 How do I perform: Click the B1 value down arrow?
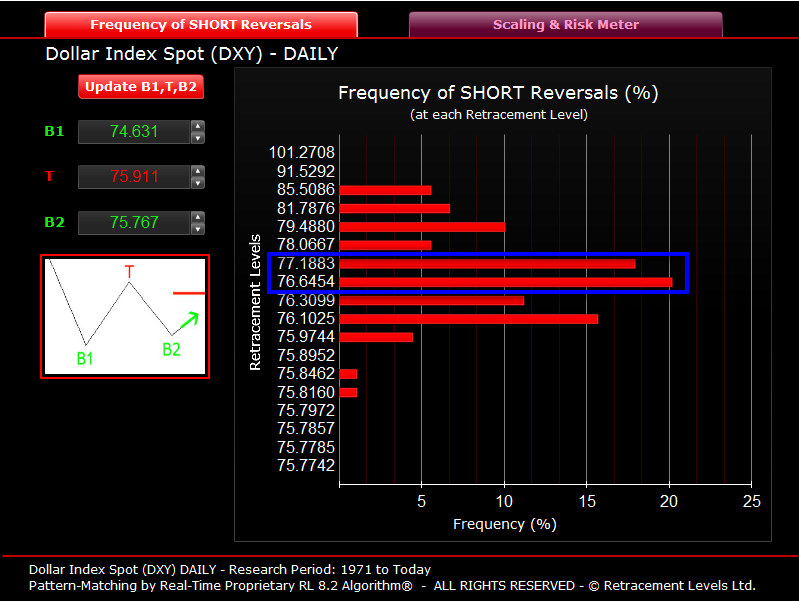point(198,138)
